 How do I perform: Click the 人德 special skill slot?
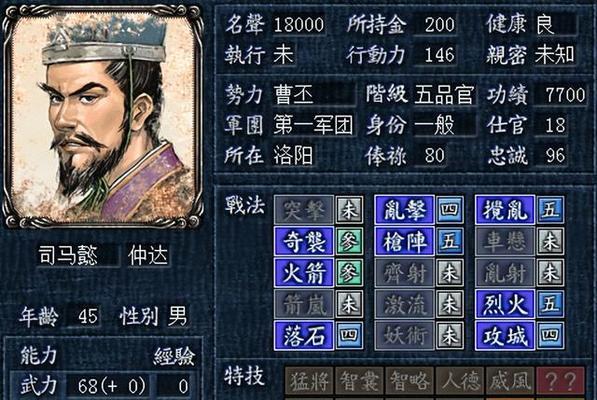click(x=460, y=381)
